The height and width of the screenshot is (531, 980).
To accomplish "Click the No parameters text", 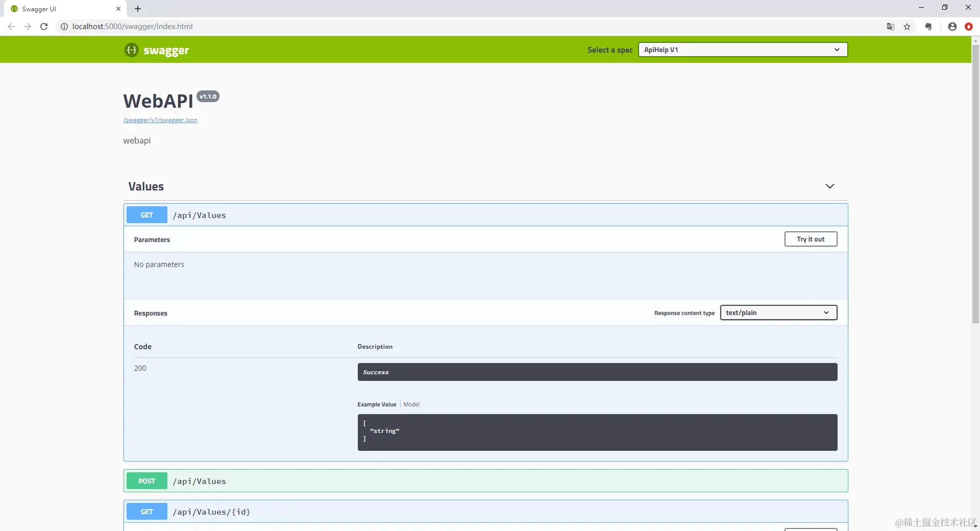I will (159, 264).
